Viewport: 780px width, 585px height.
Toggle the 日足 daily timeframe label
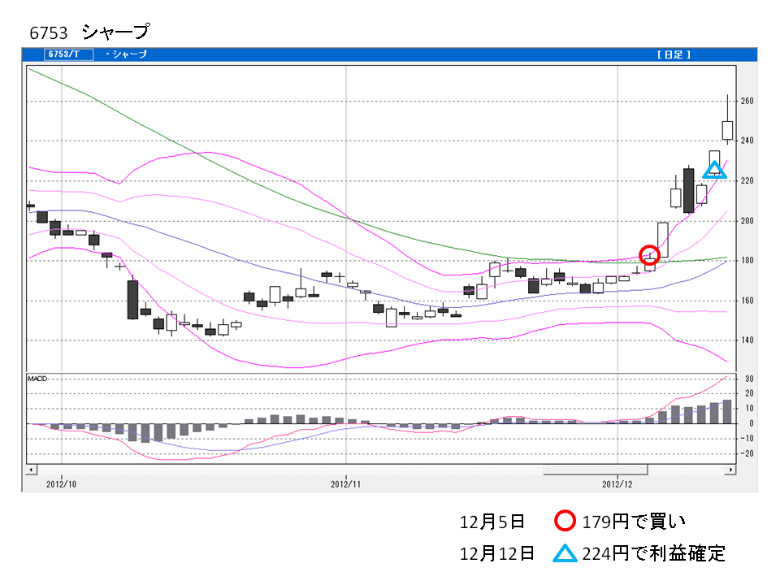coord(671,55)
